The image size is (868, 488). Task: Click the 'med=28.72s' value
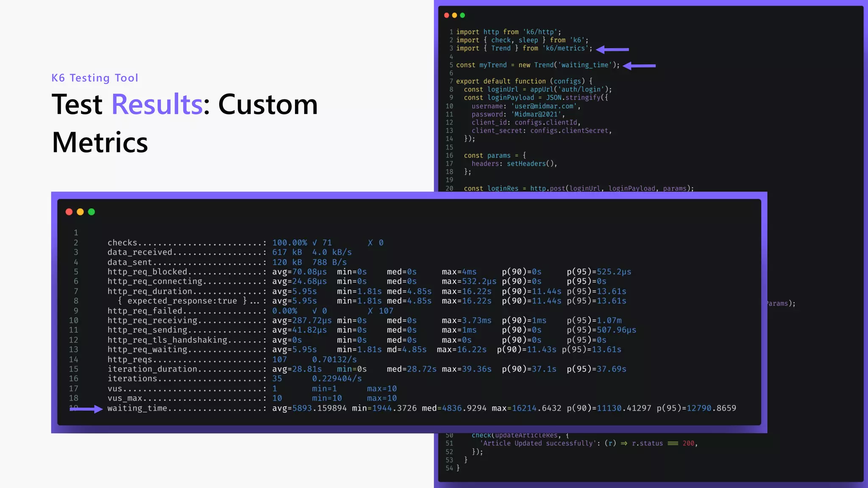coord(412,369)
